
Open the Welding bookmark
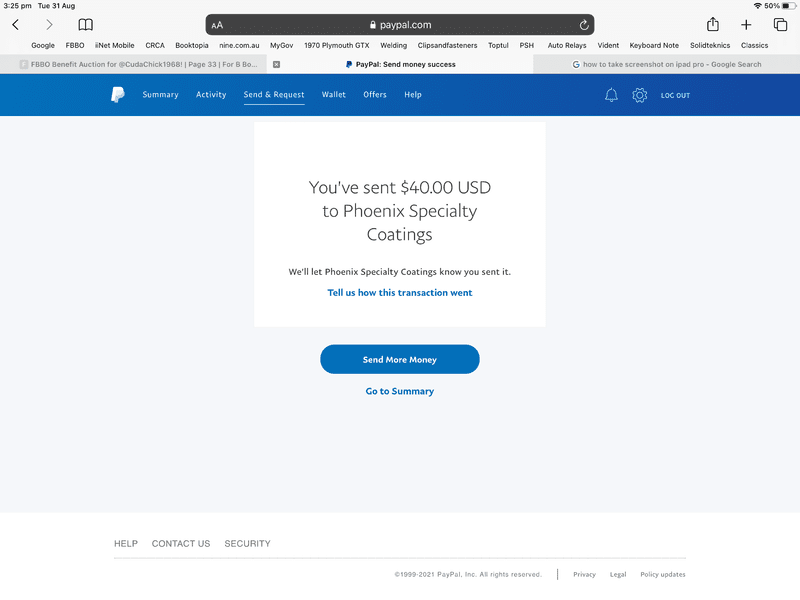[393, 45]
